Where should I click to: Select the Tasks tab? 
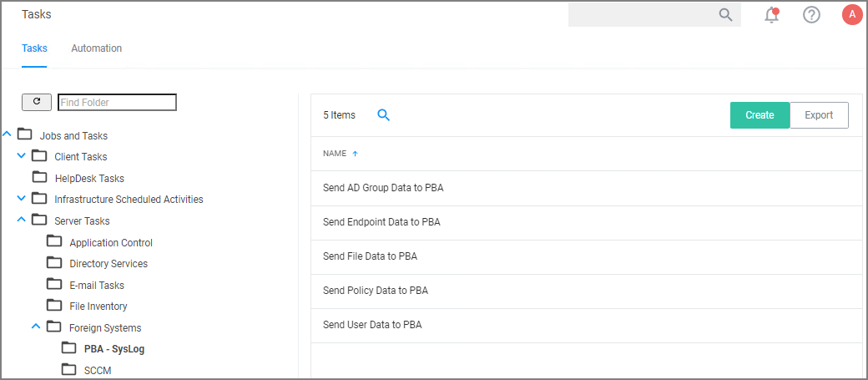coord(34,48)
